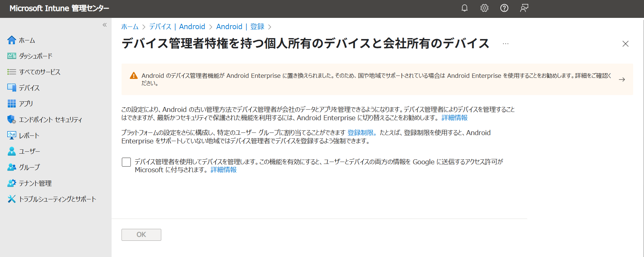644x257 pixels.
Task: Select ホーム in the sidebar menu
Action: point(27,40)
